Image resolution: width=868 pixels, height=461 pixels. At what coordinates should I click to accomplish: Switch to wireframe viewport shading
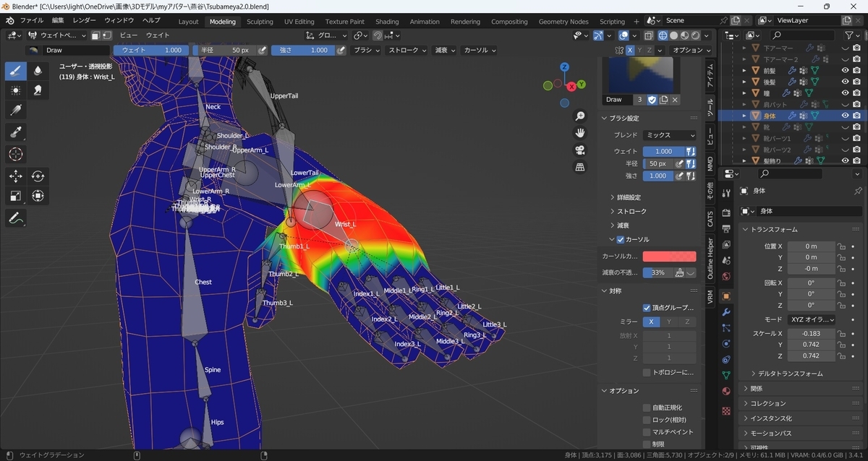(x=662, y=35)
